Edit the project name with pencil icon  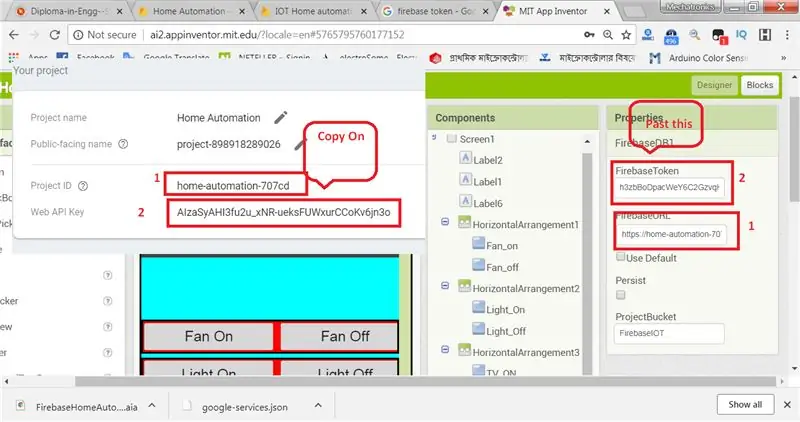tap(281, 117)
